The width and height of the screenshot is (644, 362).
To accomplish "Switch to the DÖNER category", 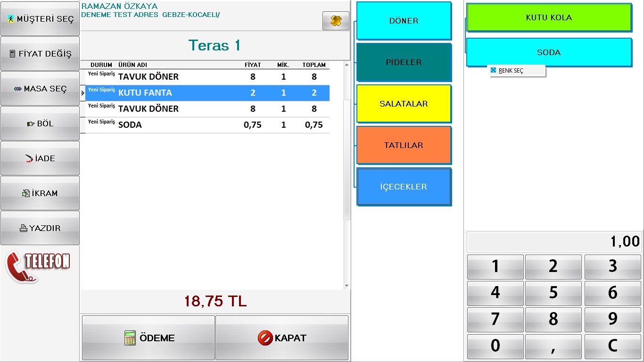I will coord(404,21).
